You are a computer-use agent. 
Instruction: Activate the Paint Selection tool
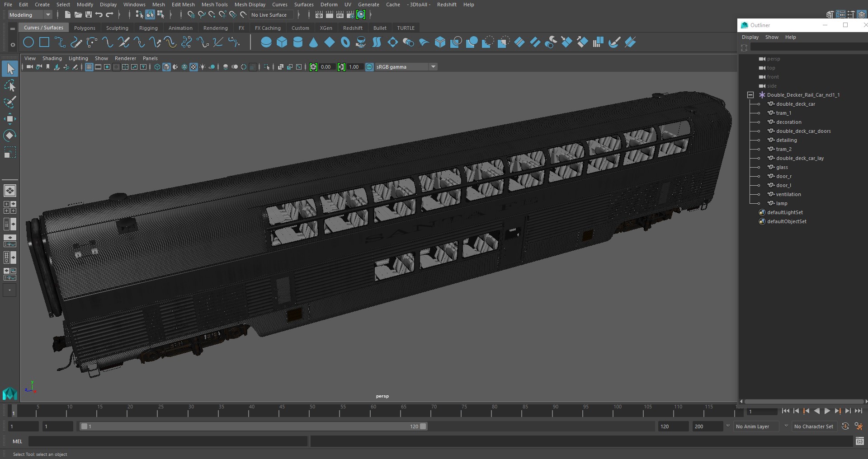(x=10, y=102)
